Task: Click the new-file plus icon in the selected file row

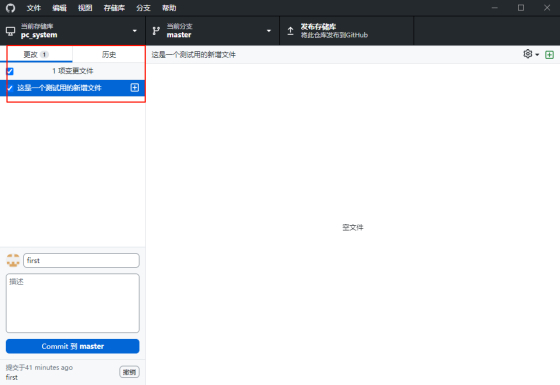Action: coord(135,88)
